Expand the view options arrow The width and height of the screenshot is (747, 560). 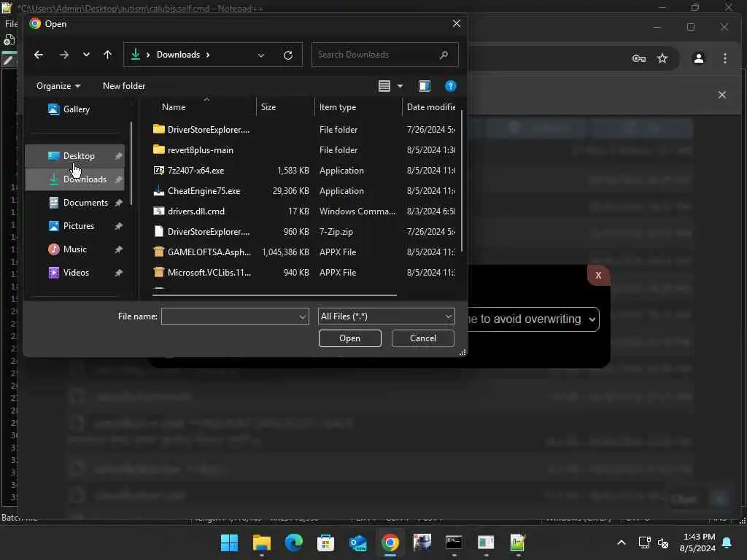[400, 86]
